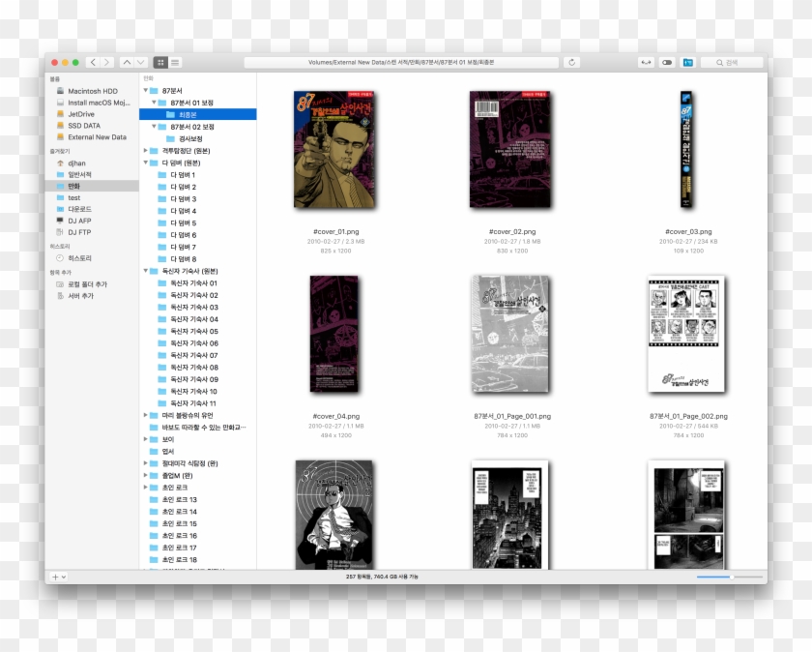Select the grid view icon
The width and height of the screenshot is (812, 652).
(x=159, y=61)
